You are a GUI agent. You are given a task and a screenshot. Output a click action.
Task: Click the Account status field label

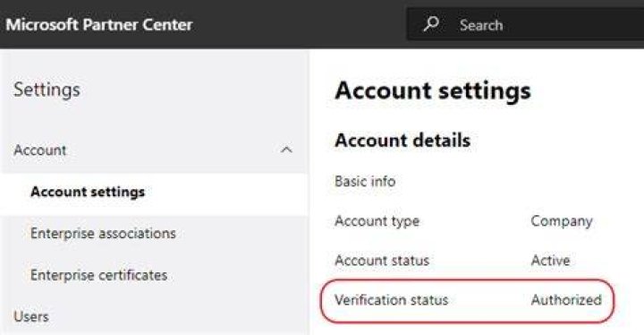(382, 260)
